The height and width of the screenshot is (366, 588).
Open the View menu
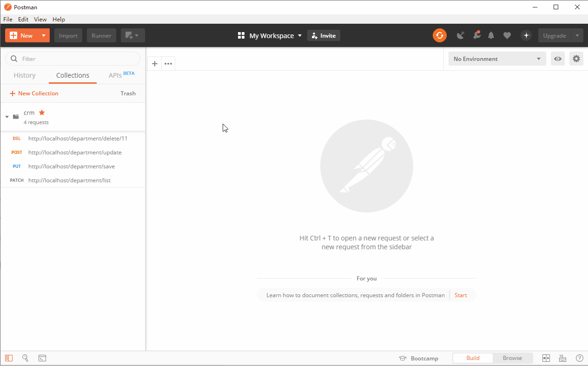40,19
